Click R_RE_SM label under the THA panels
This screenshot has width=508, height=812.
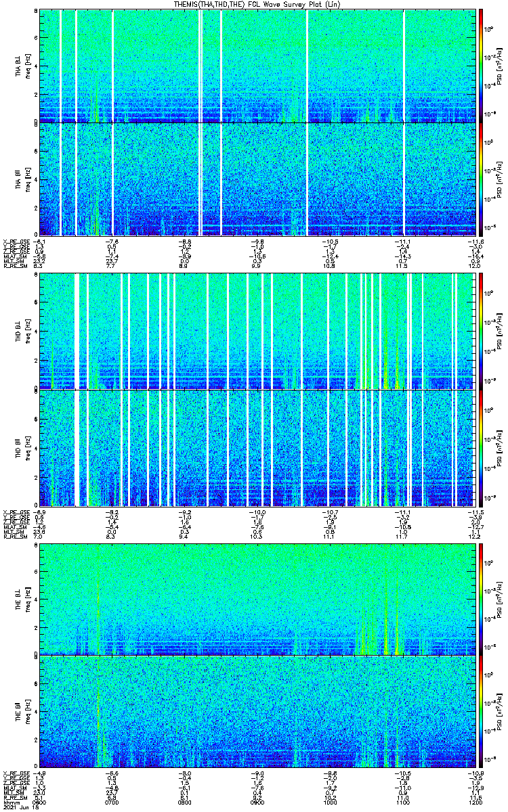point(14,267)
